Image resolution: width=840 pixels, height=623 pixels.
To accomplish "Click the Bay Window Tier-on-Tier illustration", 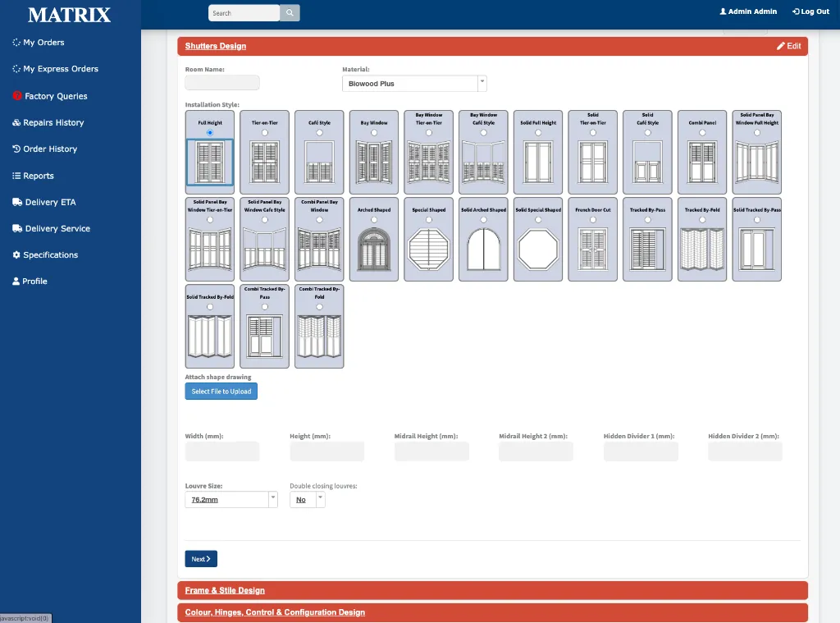I will pyautogui.click(x=428, y=162).
